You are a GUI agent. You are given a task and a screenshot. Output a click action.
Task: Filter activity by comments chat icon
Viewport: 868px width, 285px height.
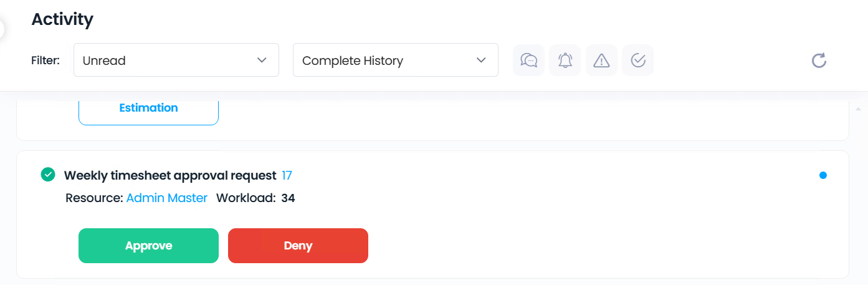coord(528,60)
